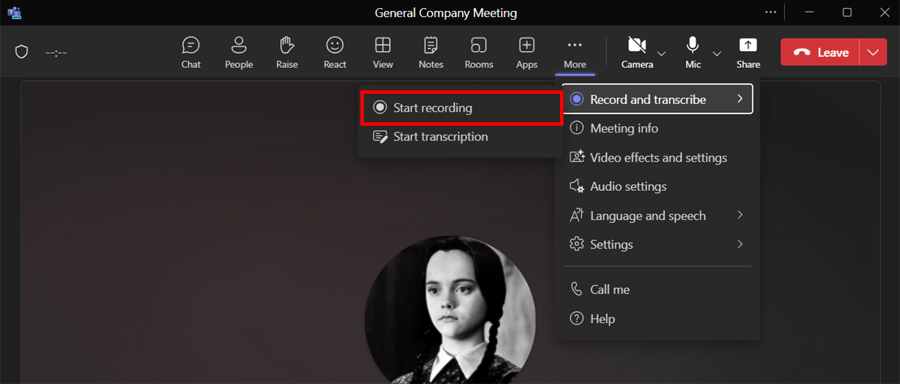This screenshot has height=384, width=900.
Task: Open the React emoji options
Action: tap(335, 52)
